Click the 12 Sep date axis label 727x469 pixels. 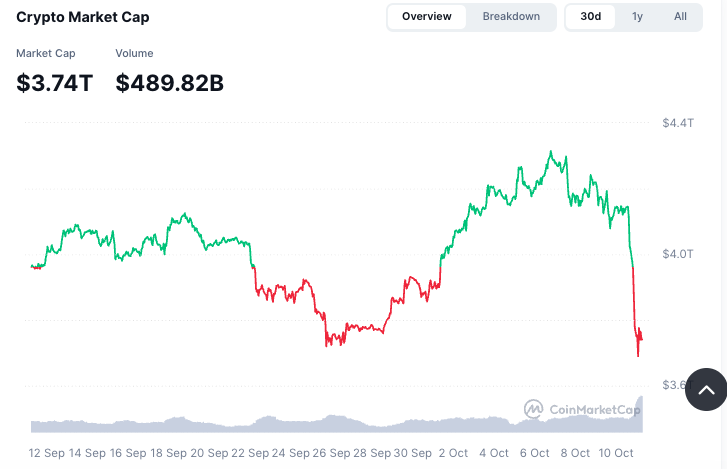[47, 453]
